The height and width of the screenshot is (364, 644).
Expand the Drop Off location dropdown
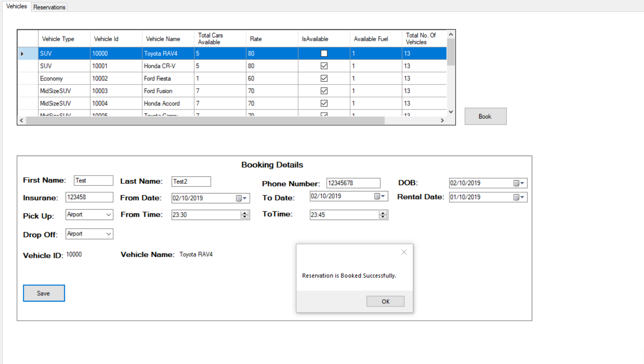[109, 234]
